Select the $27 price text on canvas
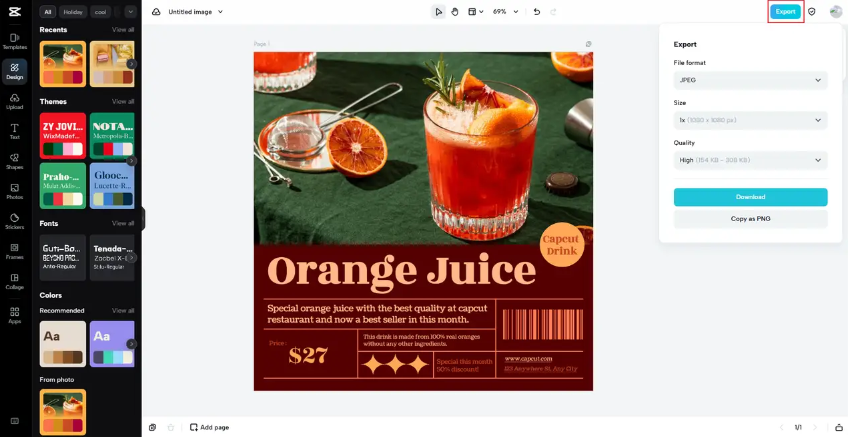848x437 pixels. (308, 355)
